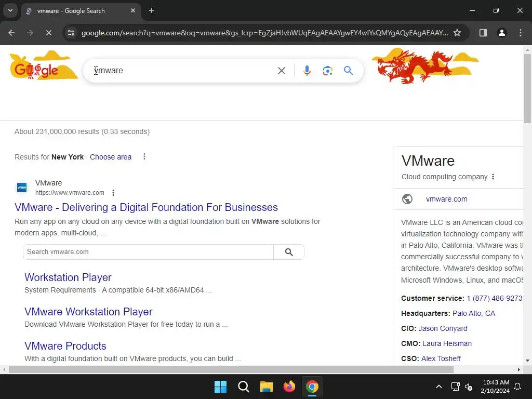Click About 231,000,000 results text

pyautogui.click(x=82, y=131)
